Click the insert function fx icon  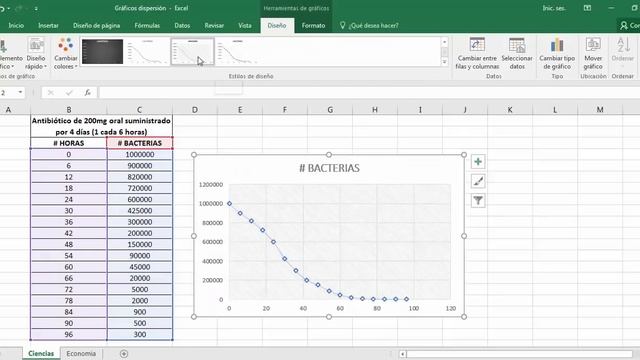[x=87, y=93]
